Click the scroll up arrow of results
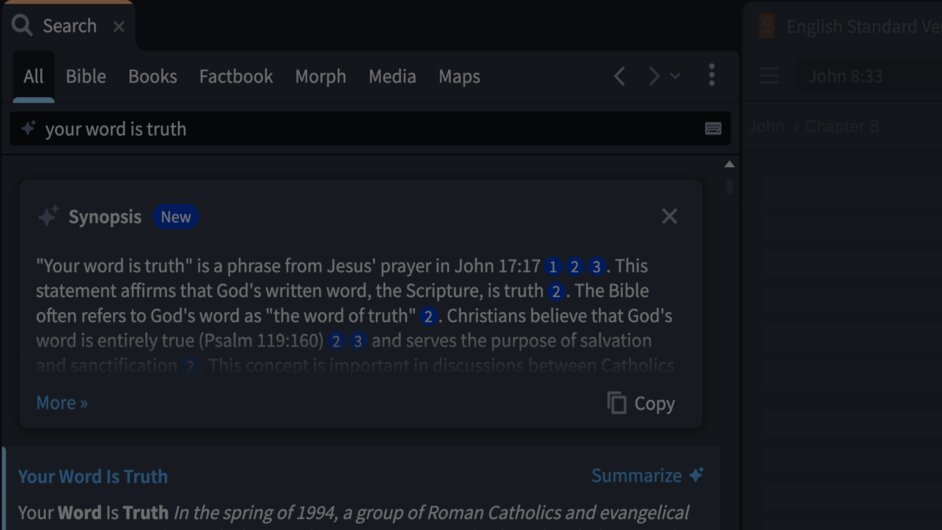The image size is (942, 530). [729, 164]
